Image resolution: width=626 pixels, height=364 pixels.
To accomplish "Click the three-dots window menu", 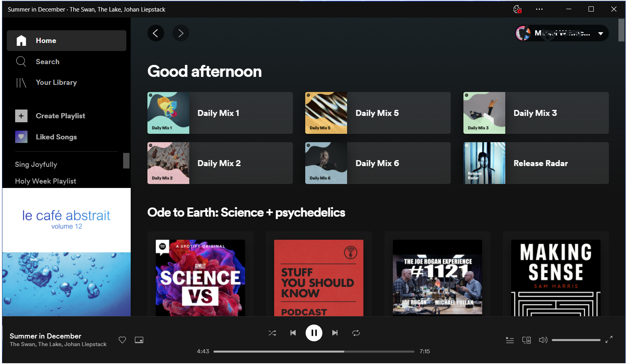I will pyautogui.click(x=539, y=9).
